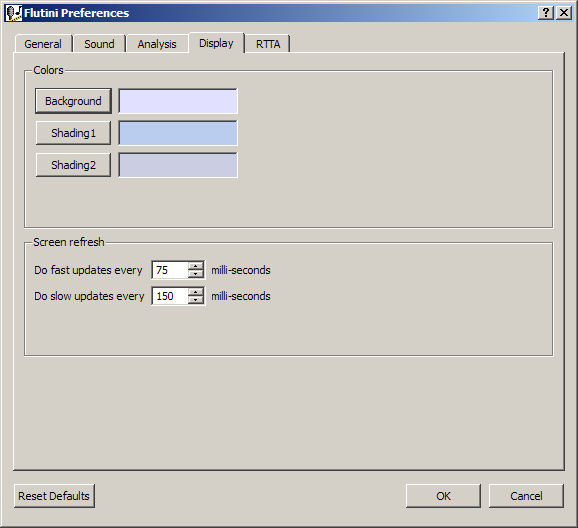Select the Analysis tab
The image size is (578, 528).
[x=157, y=44]
